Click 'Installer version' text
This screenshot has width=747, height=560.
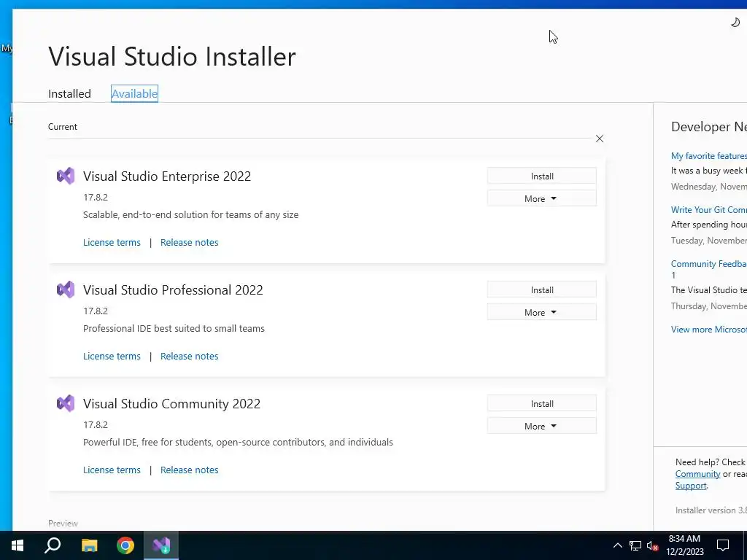pos(711,510)
